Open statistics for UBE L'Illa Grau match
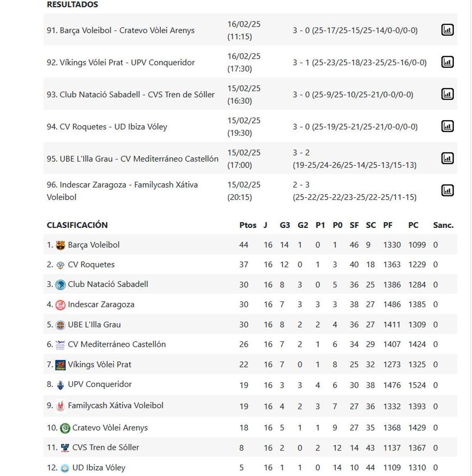Image resolution: width=472 pixels, height=476 pixels. [448, 157]
